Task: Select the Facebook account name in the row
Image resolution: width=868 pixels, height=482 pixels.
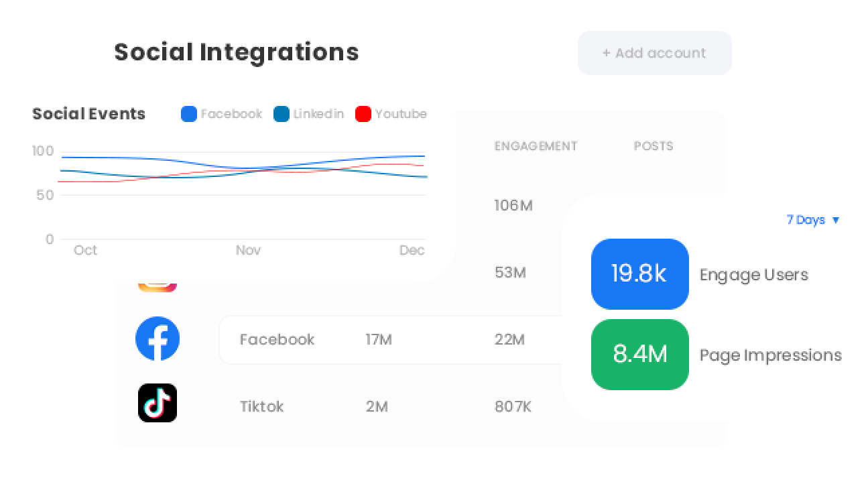Action: (x=277, y=340)
